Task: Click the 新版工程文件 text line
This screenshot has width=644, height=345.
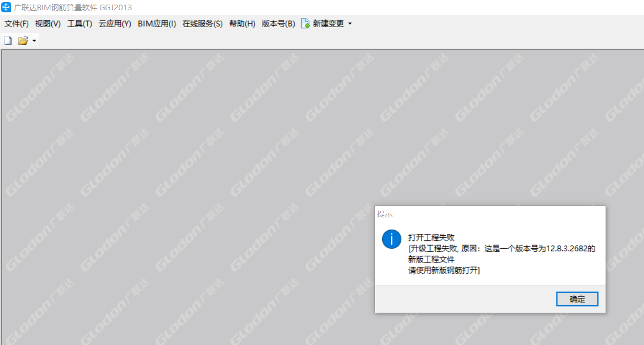Action: (x=431, y=259)
